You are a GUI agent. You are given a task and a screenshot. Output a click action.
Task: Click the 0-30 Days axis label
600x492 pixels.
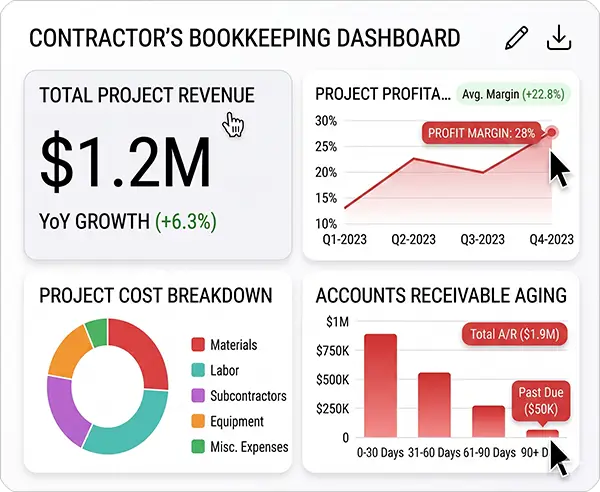[x=380, y=453]
